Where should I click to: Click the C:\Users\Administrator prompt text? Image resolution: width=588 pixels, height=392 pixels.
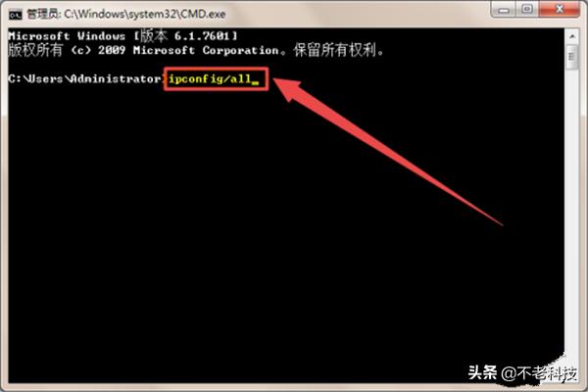(x=85, y=79)
